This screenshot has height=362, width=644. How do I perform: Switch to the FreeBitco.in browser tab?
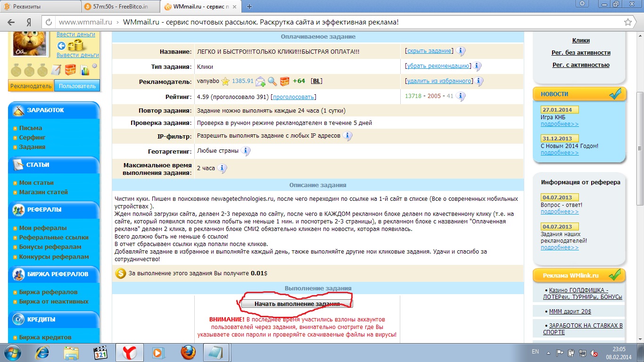pos(120,6)
